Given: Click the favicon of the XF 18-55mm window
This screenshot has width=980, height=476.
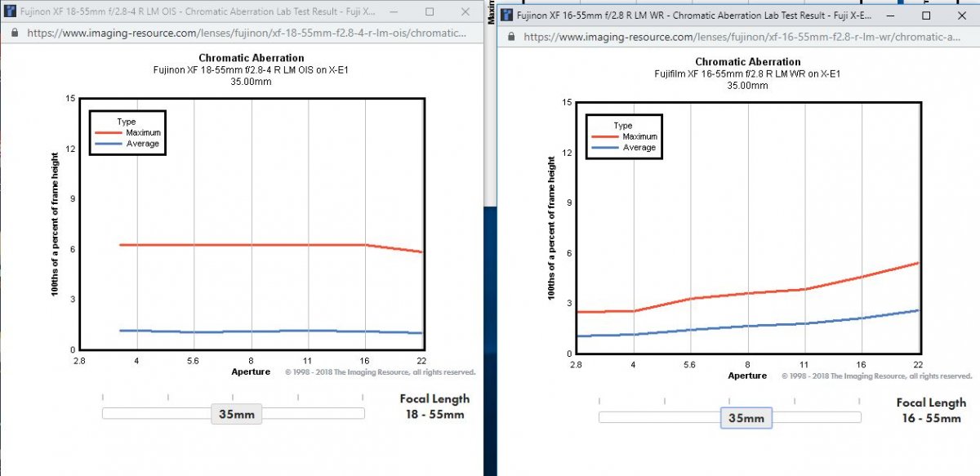Looking at the screenshot, I should (10, 12).
